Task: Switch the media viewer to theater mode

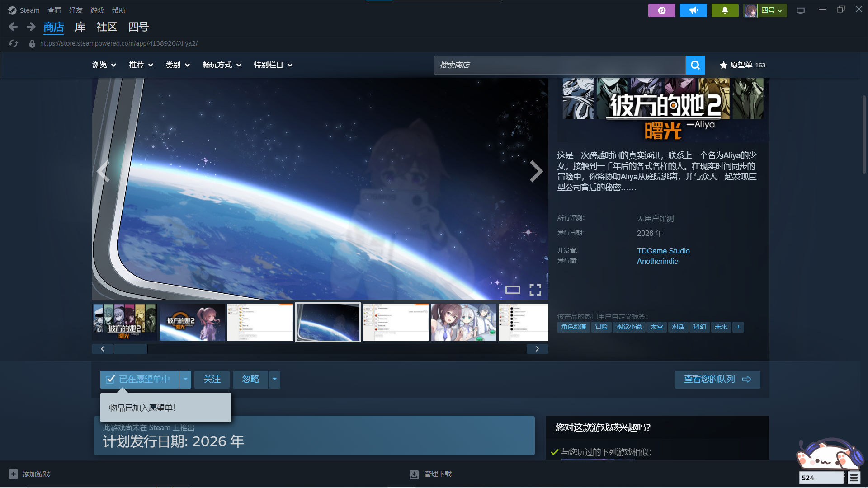Action: (x=512, y=290)
